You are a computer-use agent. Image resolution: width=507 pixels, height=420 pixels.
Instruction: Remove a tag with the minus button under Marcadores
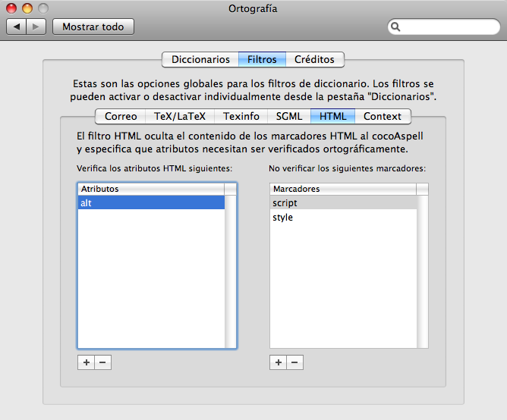point(295,362)
